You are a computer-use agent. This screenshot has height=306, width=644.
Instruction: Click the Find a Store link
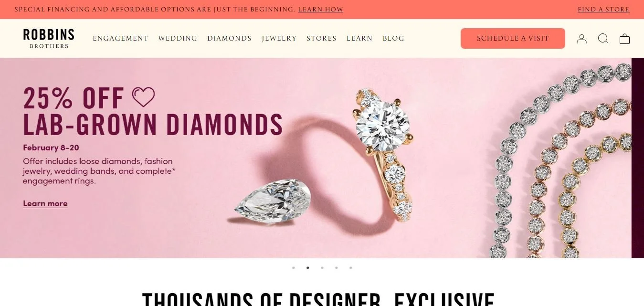pos(603,10)
